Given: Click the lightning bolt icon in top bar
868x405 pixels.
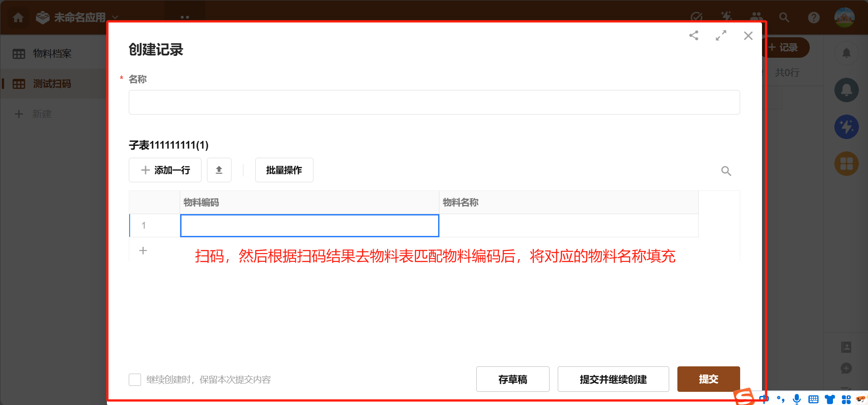Looking at the screenshot, I should coord(727,17).
